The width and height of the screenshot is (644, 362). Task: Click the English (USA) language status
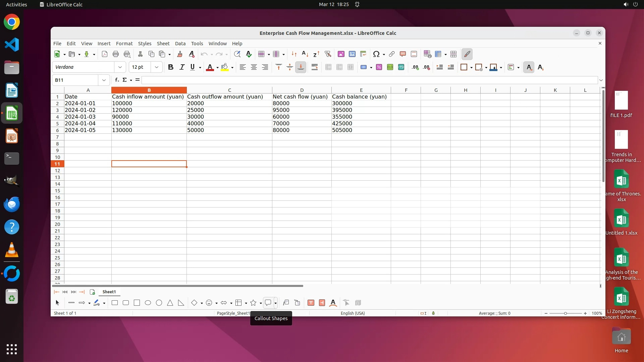pyautogui.click(x=353, y=313)
